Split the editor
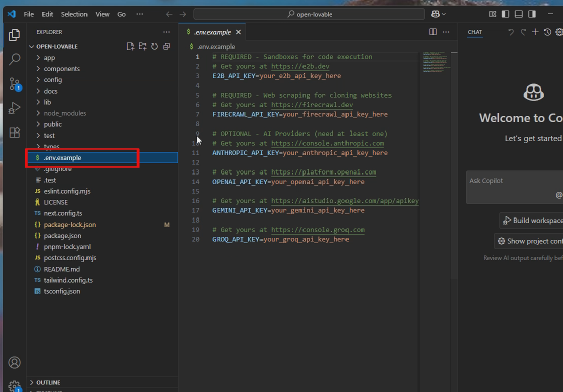Screen dimensions: 563x392 click(x=432, y=31)
